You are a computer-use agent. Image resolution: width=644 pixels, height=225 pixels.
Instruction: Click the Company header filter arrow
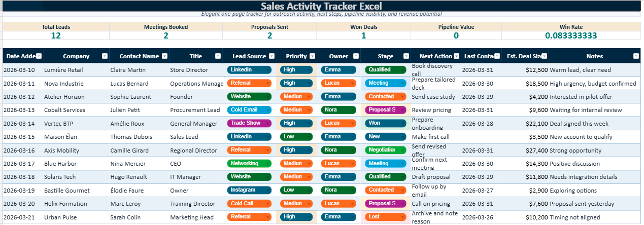105,56
